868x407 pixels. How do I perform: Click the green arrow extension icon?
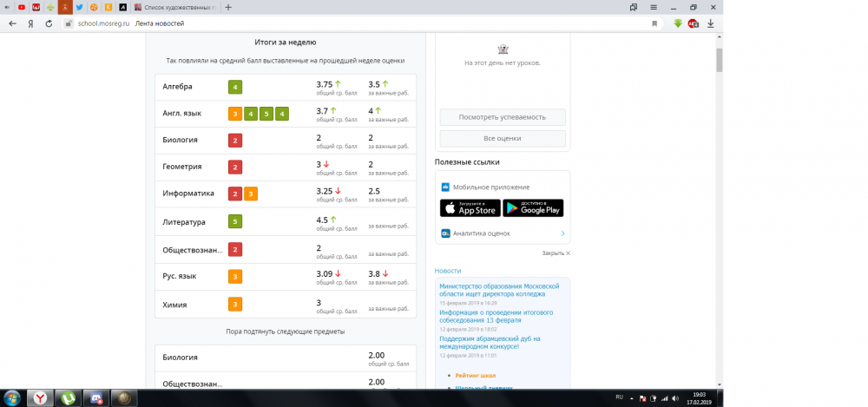[x=678, y=23]
